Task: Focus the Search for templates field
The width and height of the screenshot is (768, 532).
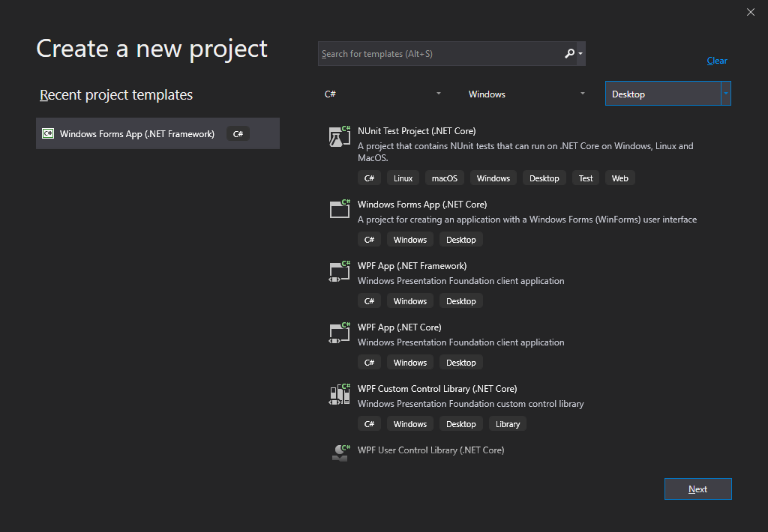Action: (x=439, y=54)
